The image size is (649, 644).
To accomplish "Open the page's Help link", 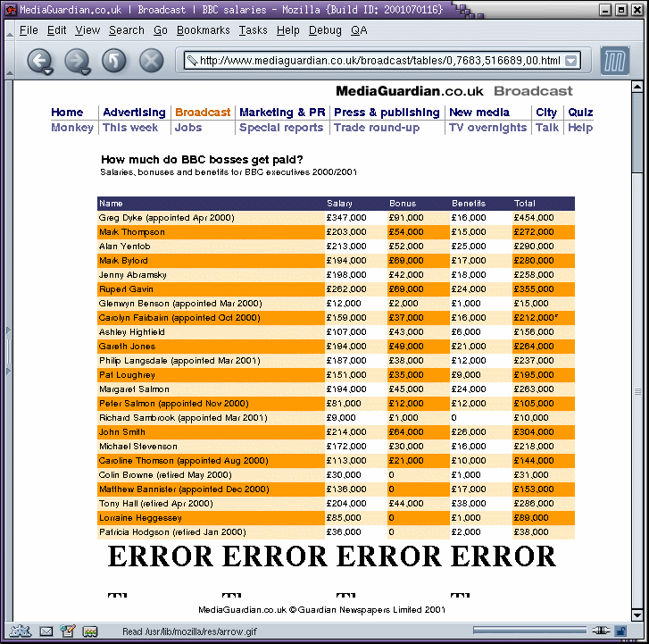I will (x=580, y=128).
